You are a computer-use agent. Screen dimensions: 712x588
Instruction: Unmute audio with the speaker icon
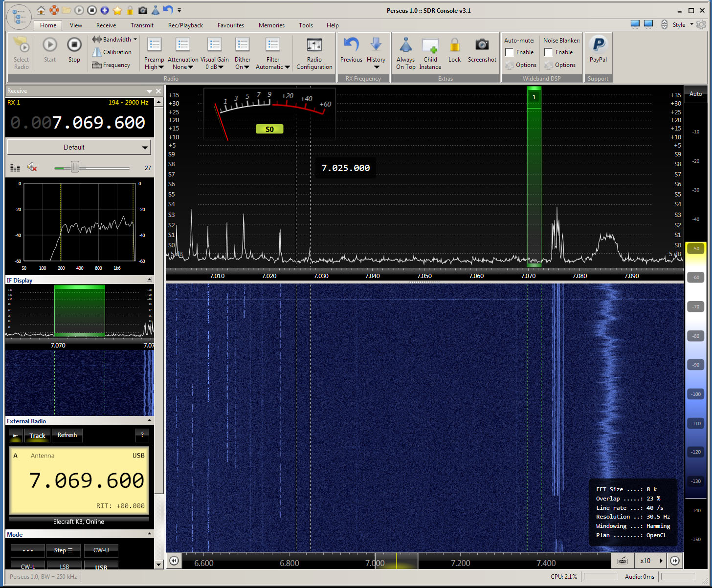tap(32, 168)
